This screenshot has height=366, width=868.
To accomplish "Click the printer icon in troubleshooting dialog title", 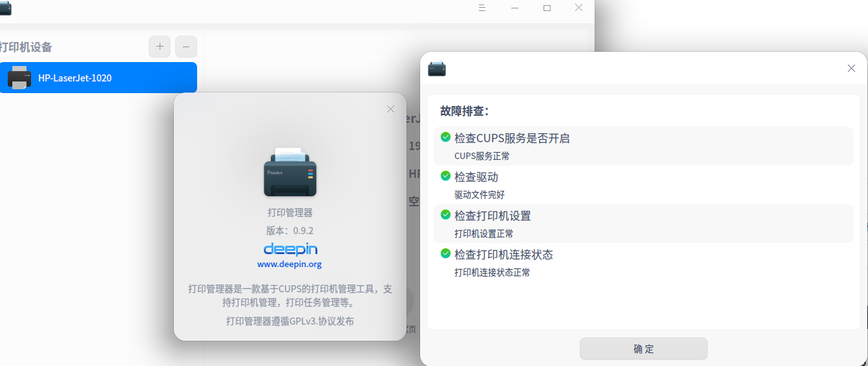I will click(x=437, y=69).
